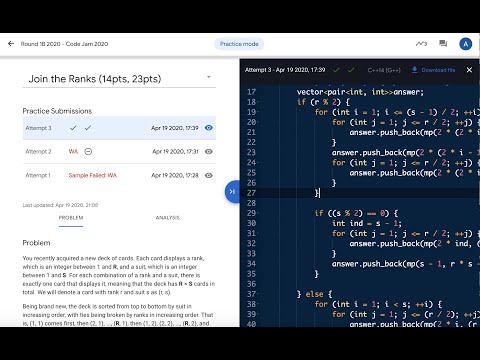Collapse code fold at line 20
This screenshot has width=480, height=360.
coord(258,122)
